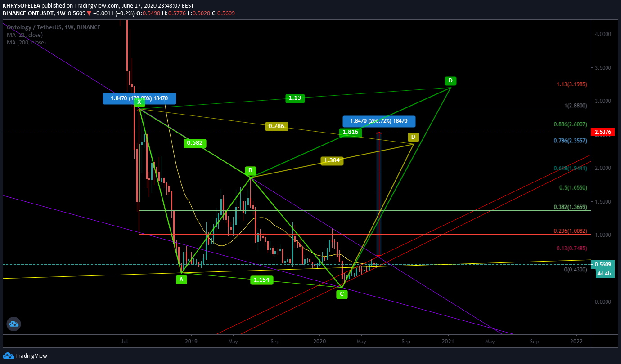
Task: Click the 2021 time axis label
Action: (448, 342)
